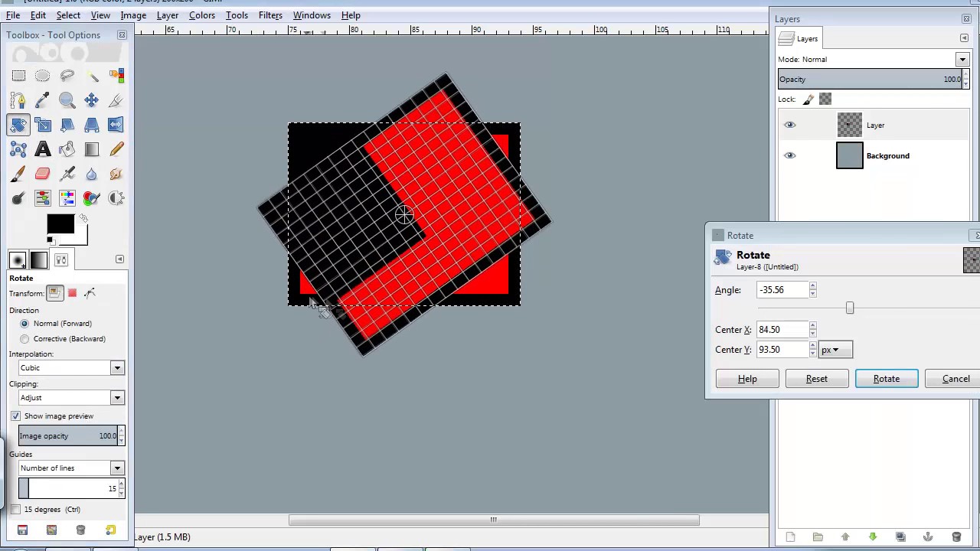Viewport: 980px width, 551px height.
Task: Select the Color Picker eyedropper tool
Action: click(x=43, y=100)
